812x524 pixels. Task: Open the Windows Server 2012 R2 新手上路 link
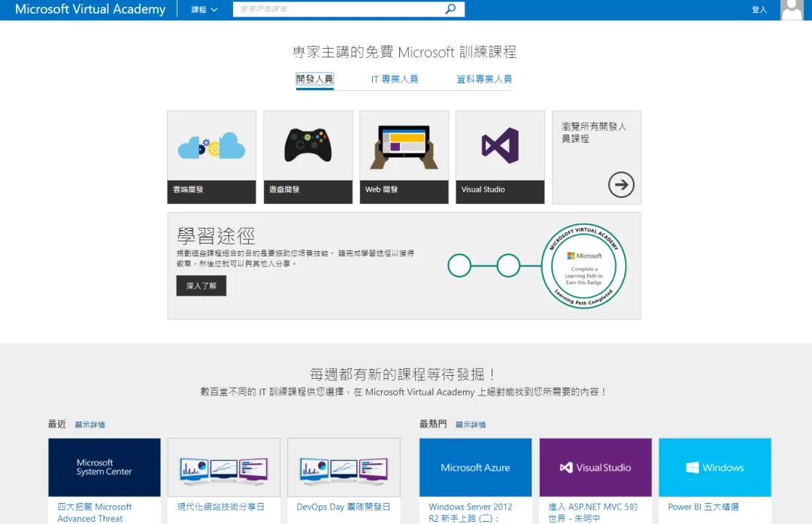[470, 513]
